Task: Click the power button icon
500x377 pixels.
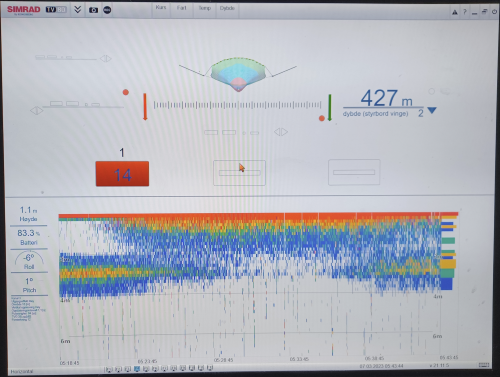Action: [x=494, y=12]
